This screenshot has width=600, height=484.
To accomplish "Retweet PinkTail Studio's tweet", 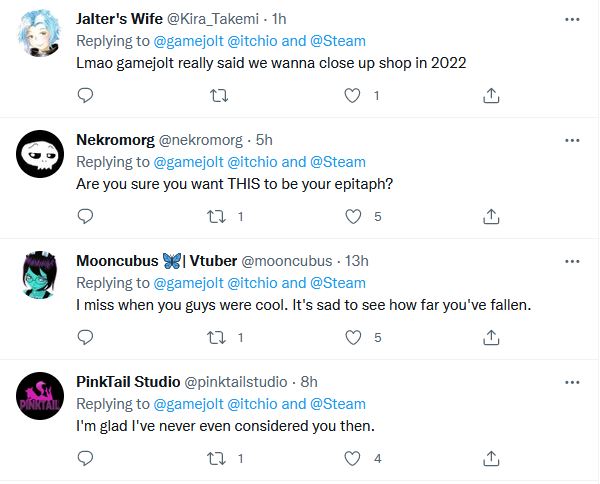I will point(214,459).
